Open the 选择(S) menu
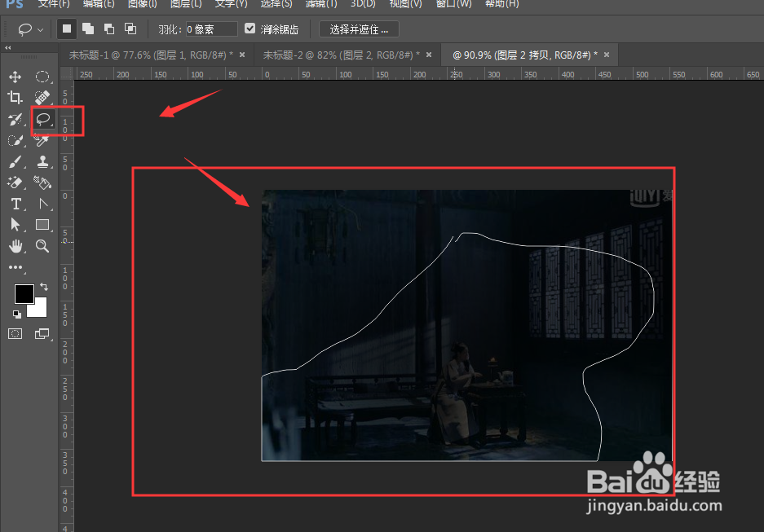The image size is (764, 532). [276, 4]
